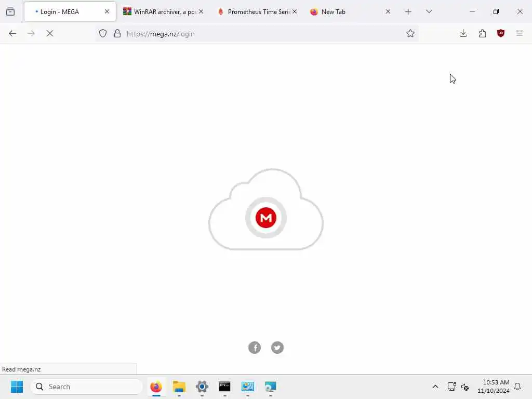
Task: View site security info via the padlock icon
Action: (x=117, y=33)
